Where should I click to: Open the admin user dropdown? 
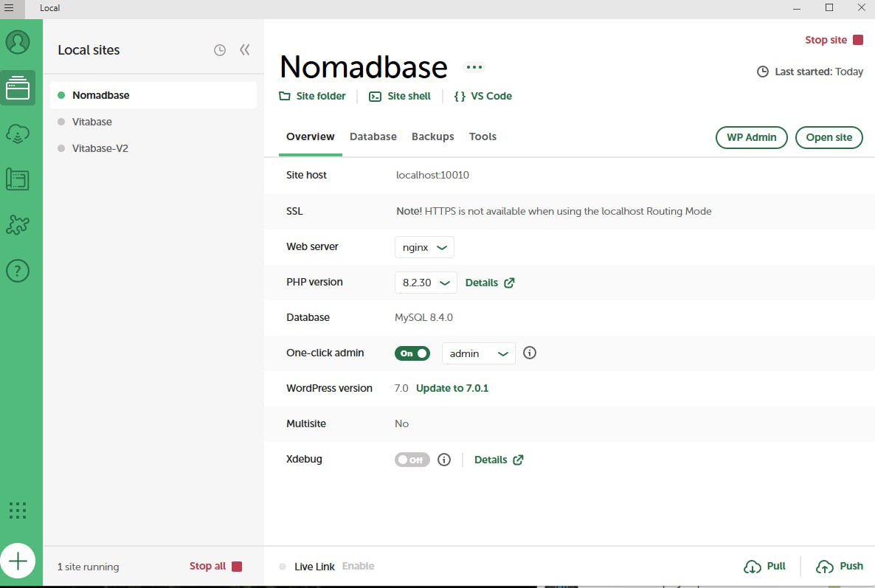click(478, 353)
